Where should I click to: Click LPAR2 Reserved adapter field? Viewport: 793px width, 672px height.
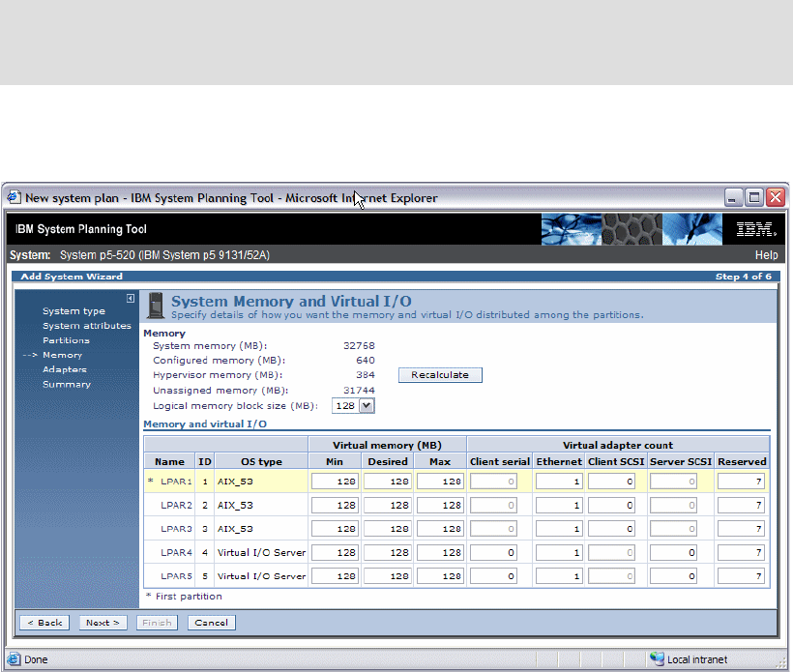pos(741,505)
